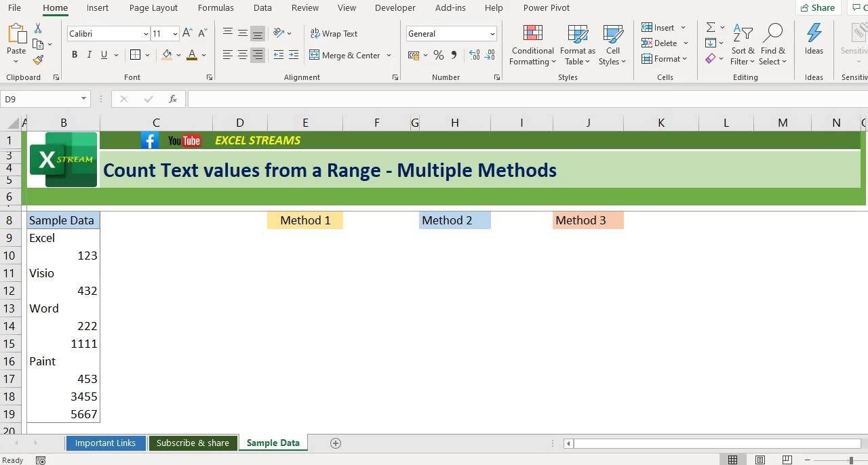Click the Share button
Image resolution: width=868 pixels, height=465 pixels.
point(818,7)
